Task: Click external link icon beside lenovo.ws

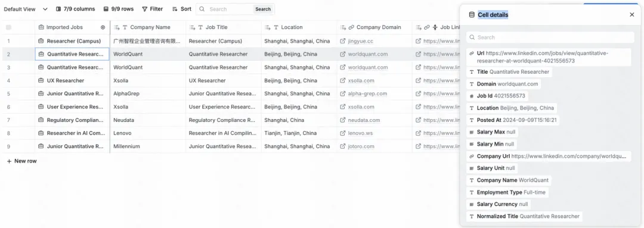Action: pyautogui.click(x=343, y=133)
